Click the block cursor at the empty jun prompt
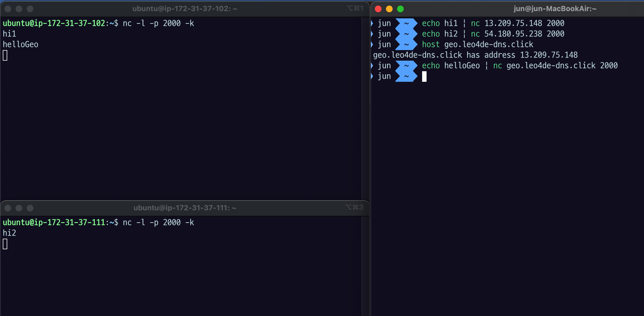The image size is (644, 316). click(424, 76)
